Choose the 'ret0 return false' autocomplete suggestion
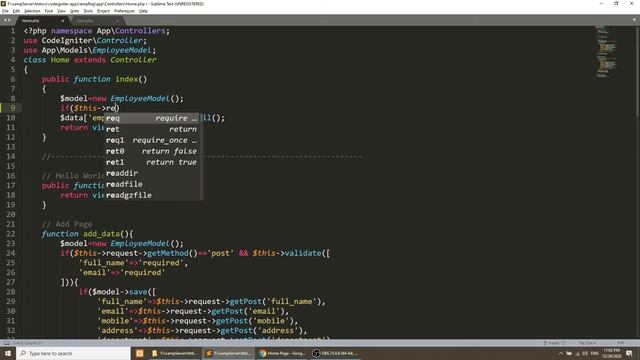 (151, 151)
